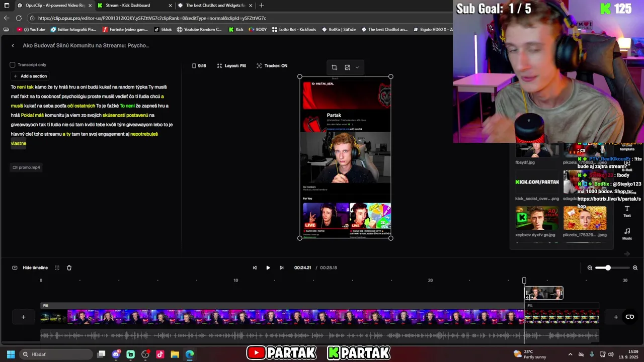Open Microsoft Edge from the taskbar
This screenshot has width=644, height=362.
pyautogui.click(x=189, y=354)
